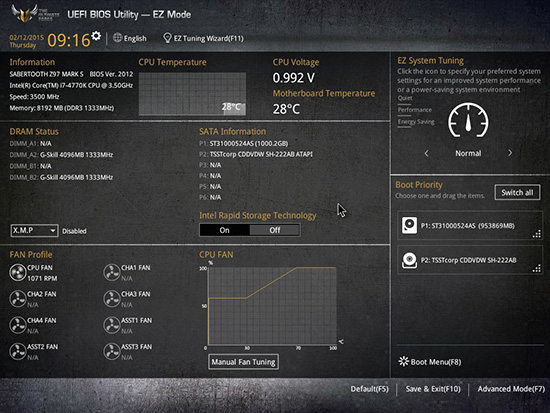Click the SATA P3 N/A entry
Viewport: 550px width, 413px height.
click(x=210, y=165)
